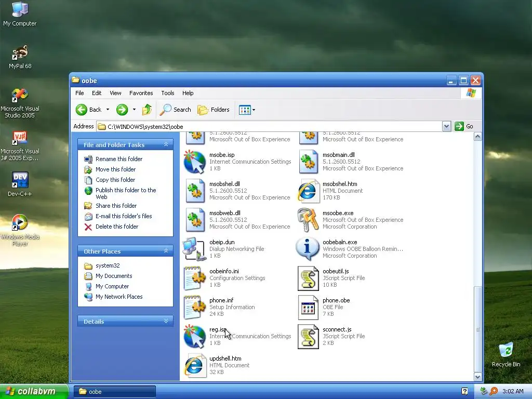Select the msobweb.dll file icon
The image size is (532, 399).
pos(195,220)
